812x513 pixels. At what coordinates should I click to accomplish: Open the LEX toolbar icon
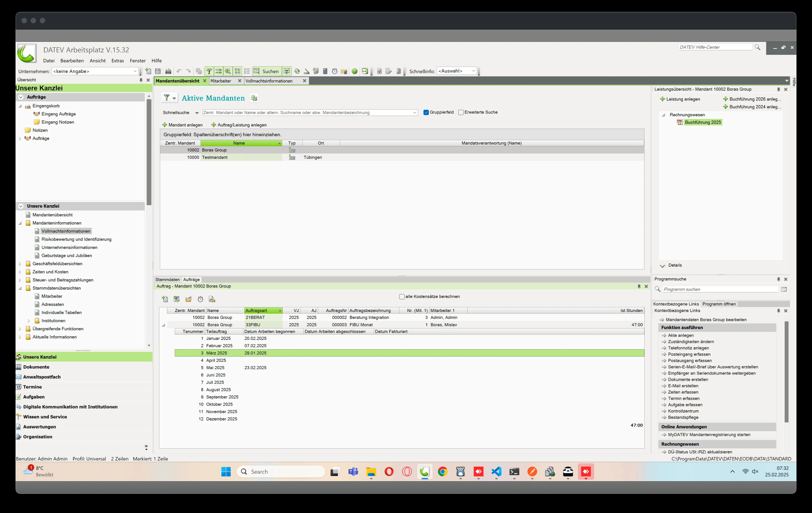[x=364, y=71]
